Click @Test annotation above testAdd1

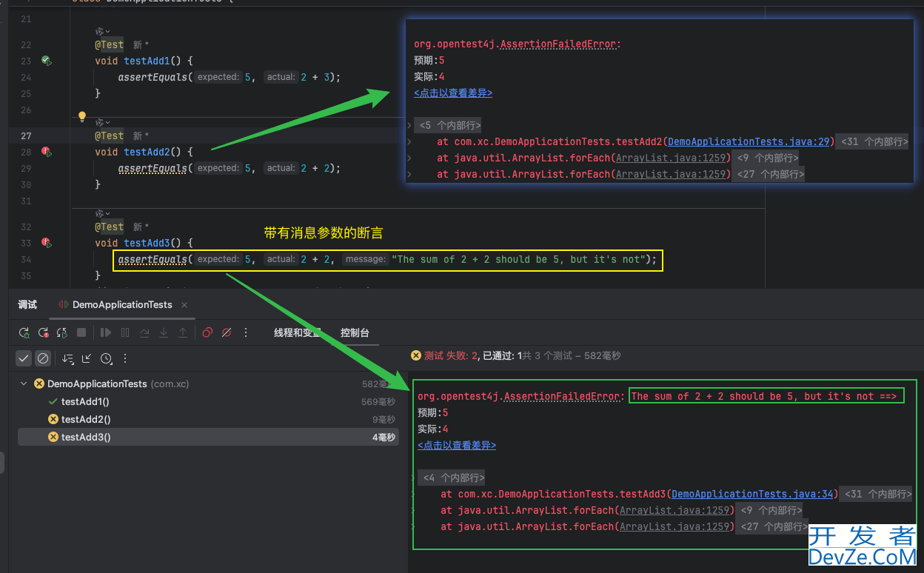[110, 44]
